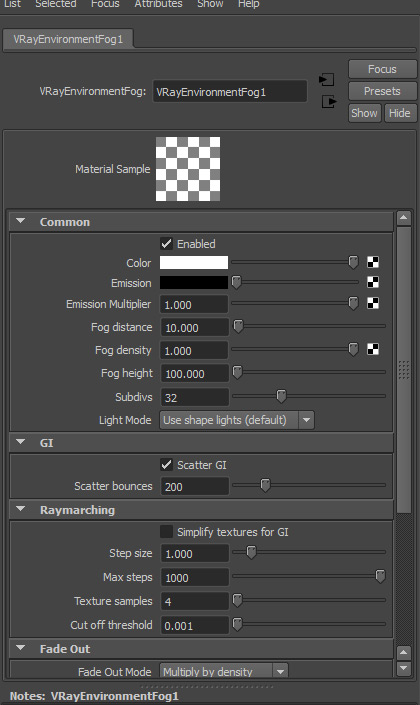Click the lower scroll up arrow button
The height and width of the screenshot is (705, 420).
[x=404, y=652]
